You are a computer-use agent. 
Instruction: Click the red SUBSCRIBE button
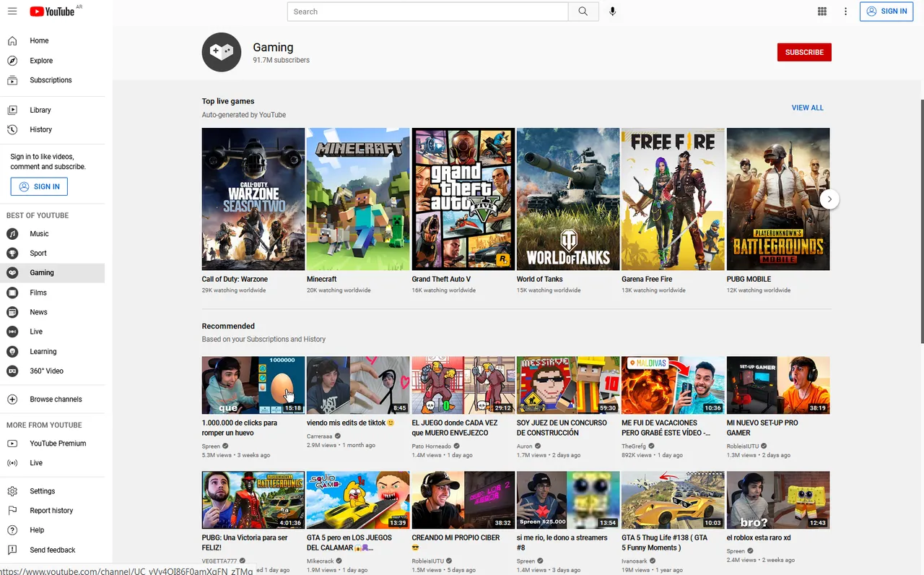pos(804,52)
